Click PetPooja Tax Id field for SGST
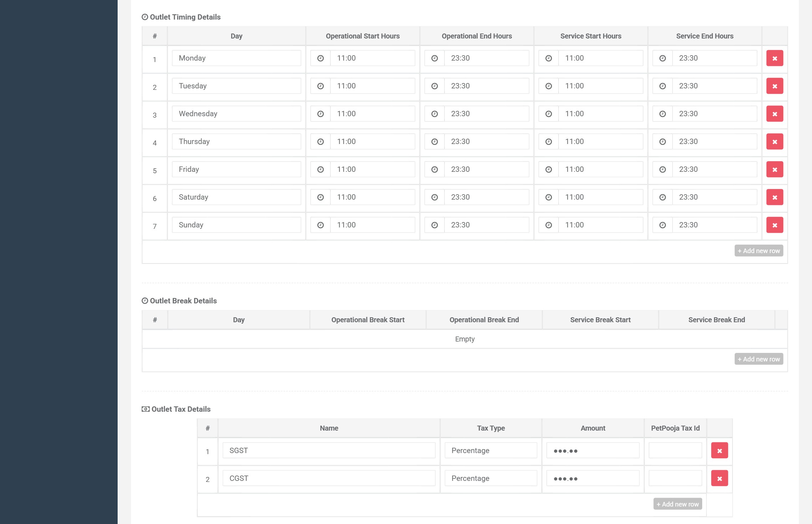The height and width of the screenshot is (524, 812). (x=675, y=451)
